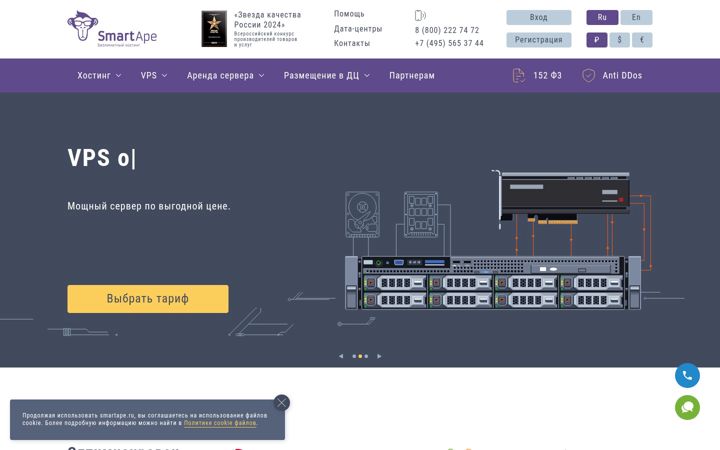
Task: Select the second slider dot
Action: click(360, 356)
